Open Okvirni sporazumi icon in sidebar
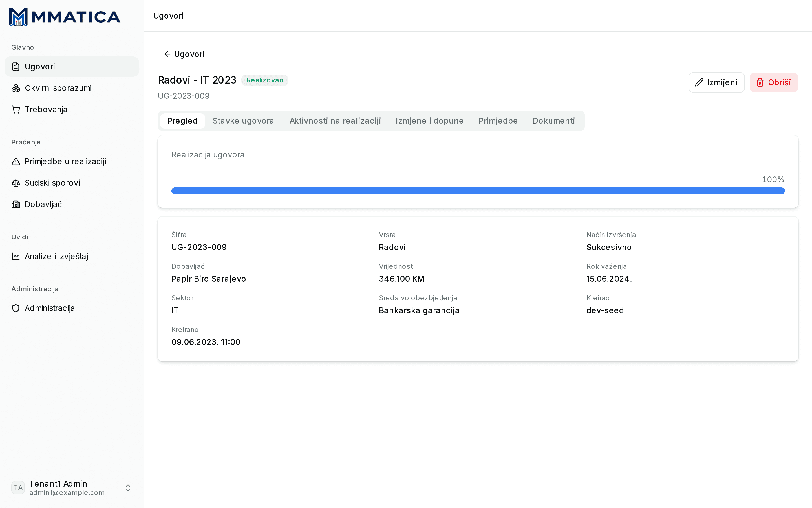 tap(16, 88)
